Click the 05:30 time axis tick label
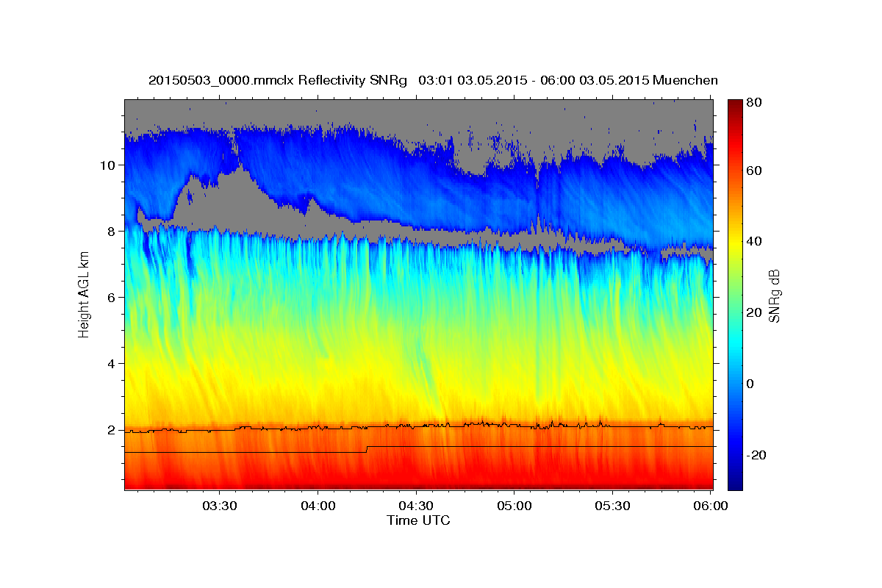This screenshot has height=588, width=882. (x=613, y=506)
